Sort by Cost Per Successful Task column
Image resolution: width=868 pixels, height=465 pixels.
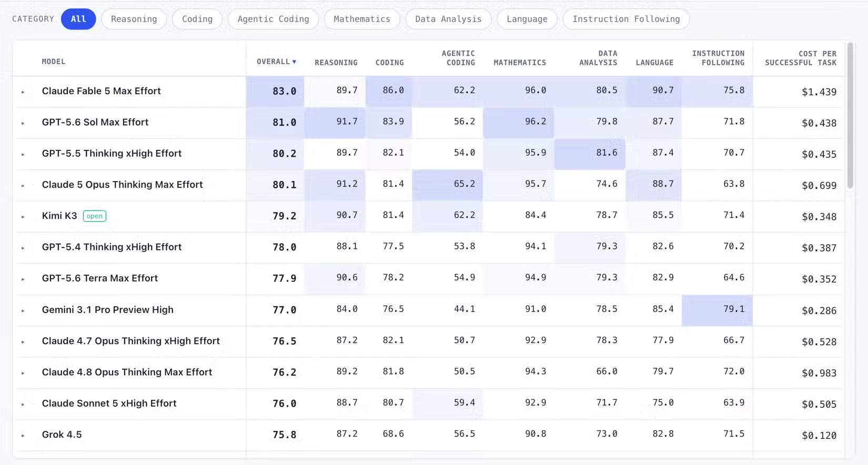801,58
